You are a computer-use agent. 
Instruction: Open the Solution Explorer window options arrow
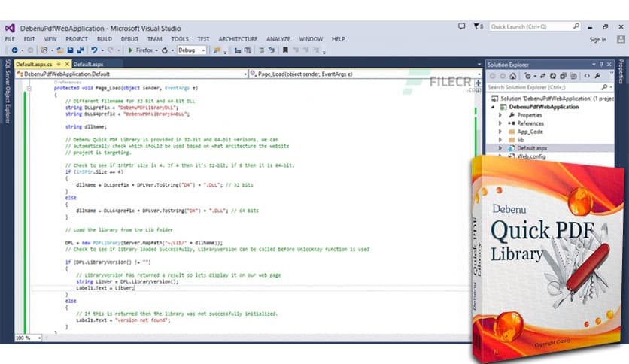594,65
